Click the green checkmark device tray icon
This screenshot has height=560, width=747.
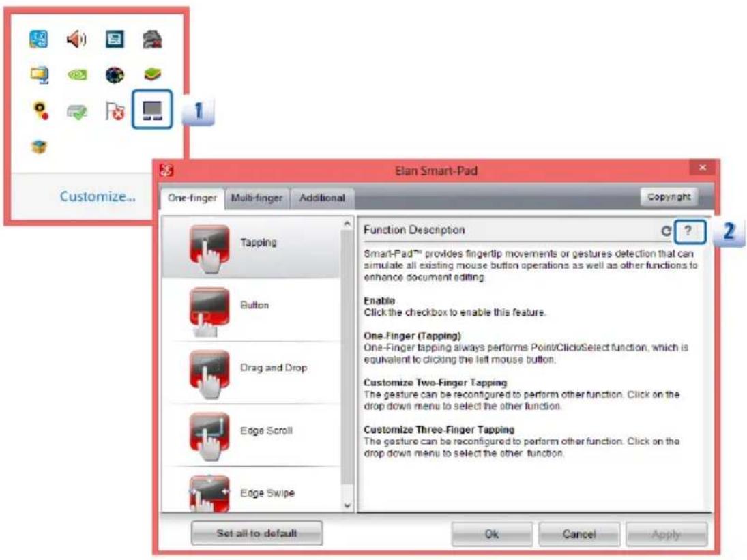(x=76, y=113)
